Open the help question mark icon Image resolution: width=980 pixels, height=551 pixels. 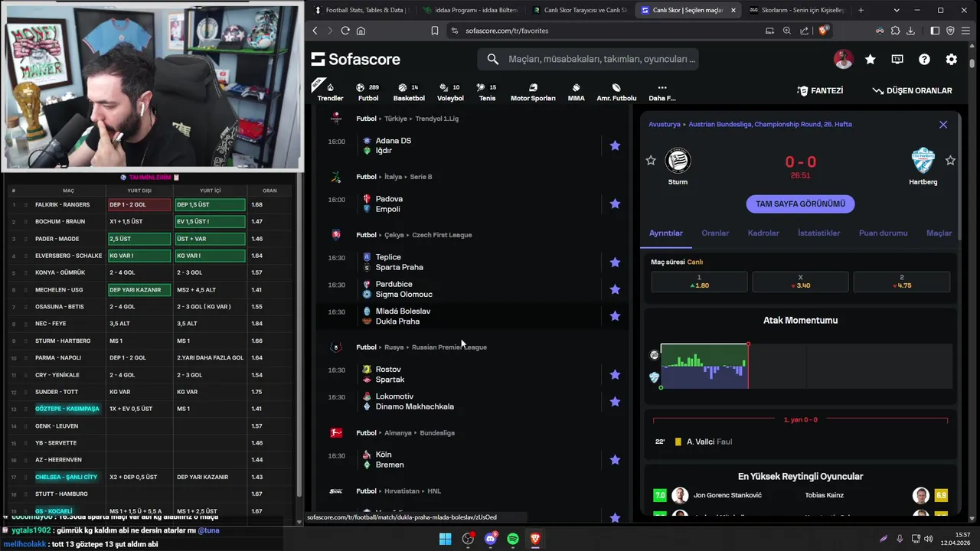pos(924,59)
